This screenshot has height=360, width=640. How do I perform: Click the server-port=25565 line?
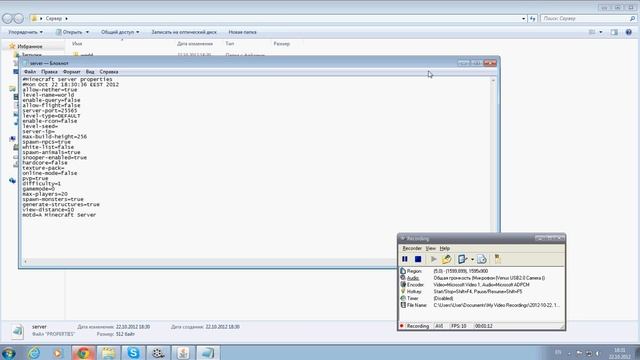50,111
